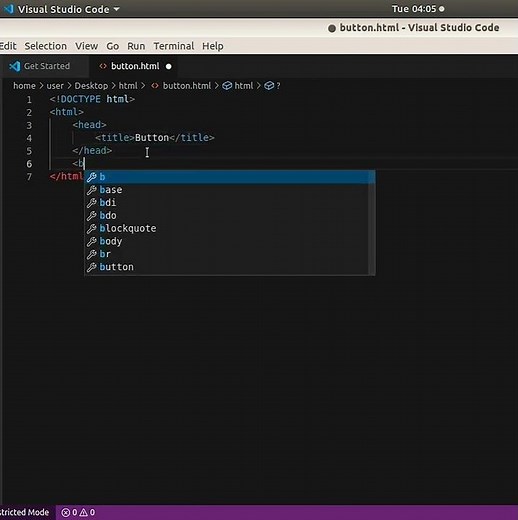The height and width of the screenshot is (520, 518).
Task: Click 'home' in the breadcrumb path
Action: coord(24,86)
